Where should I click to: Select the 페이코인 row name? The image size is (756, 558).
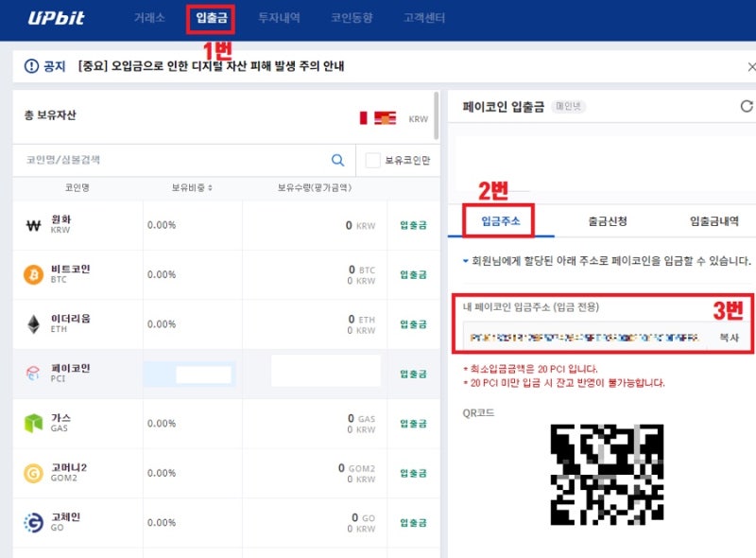(x=70, y=368)
